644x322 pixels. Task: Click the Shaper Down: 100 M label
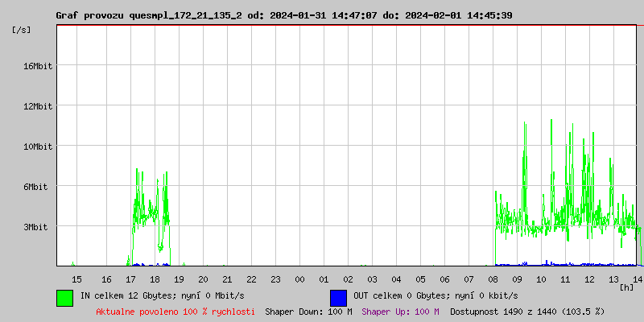point(308,311)
